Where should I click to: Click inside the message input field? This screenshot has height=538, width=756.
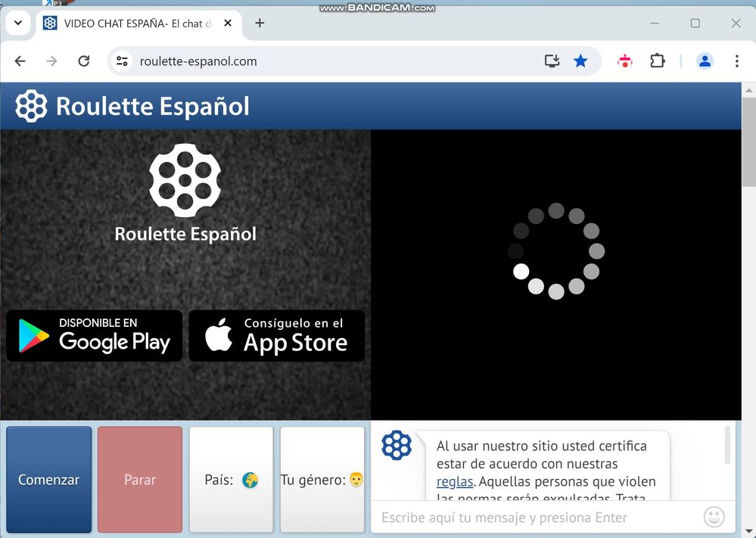pyautogui.click(x=530, y=518)
